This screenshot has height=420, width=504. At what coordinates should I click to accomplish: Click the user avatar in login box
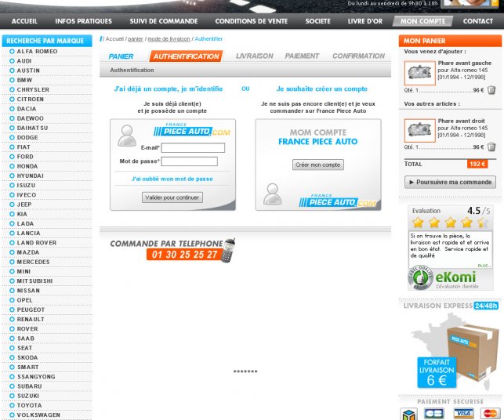pyautogui.click(x=127, y=136)
